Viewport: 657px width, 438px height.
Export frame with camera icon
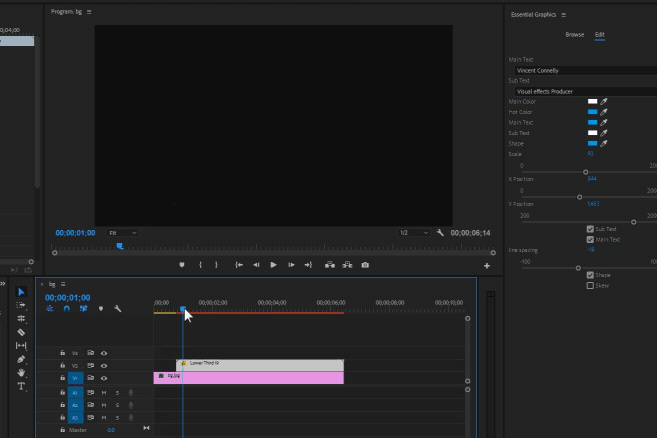click(365, 265)
